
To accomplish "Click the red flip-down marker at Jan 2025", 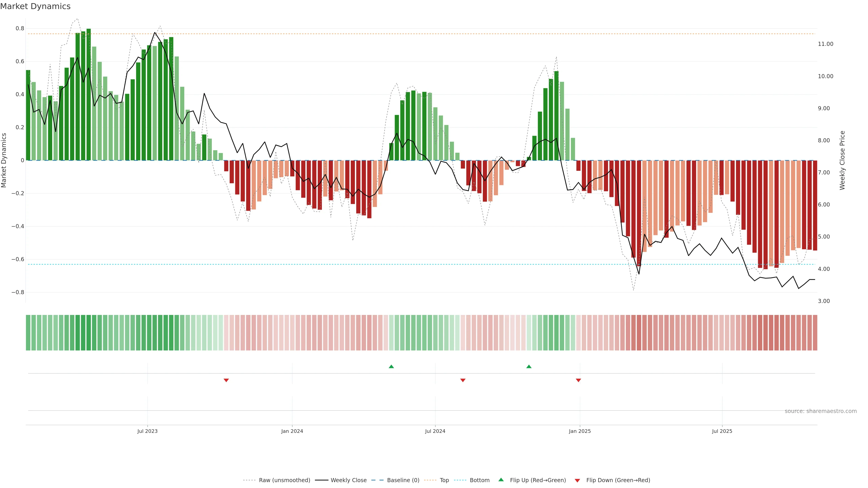I will 578,380.
